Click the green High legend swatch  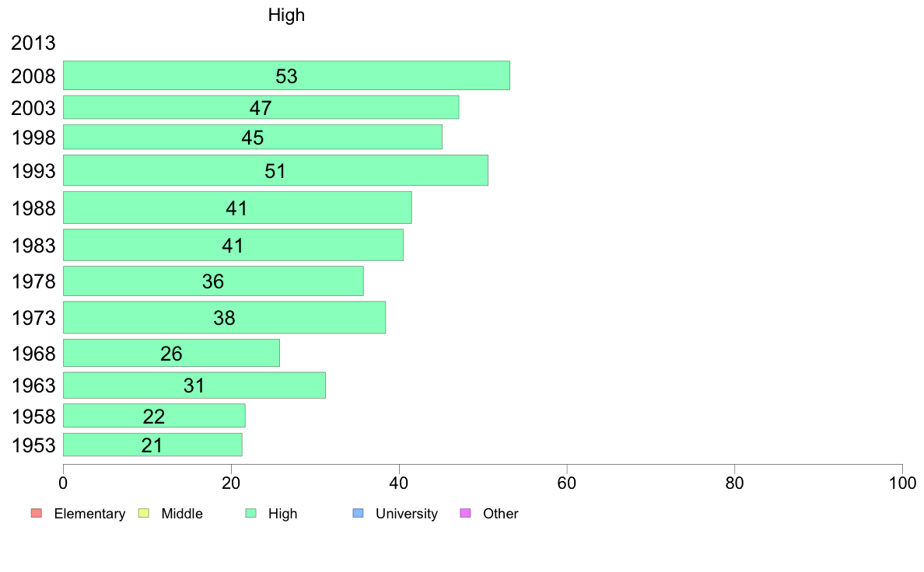click(250, 513)
